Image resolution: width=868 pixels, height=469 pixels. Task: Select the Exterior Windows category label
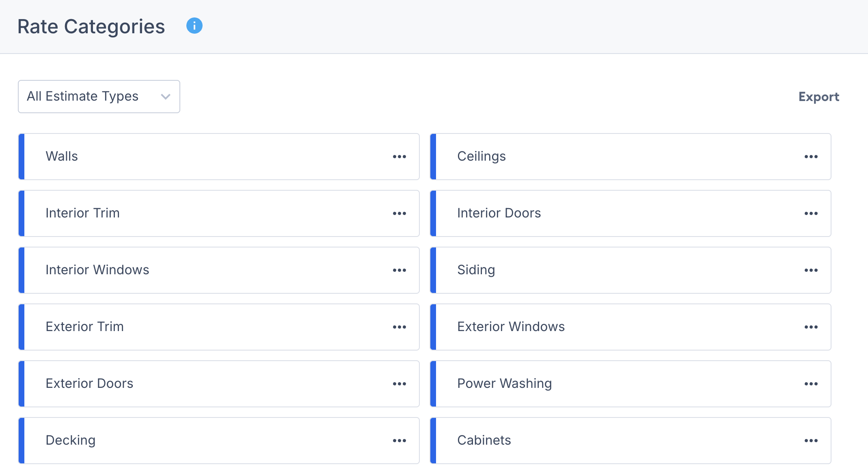[511, 327]
